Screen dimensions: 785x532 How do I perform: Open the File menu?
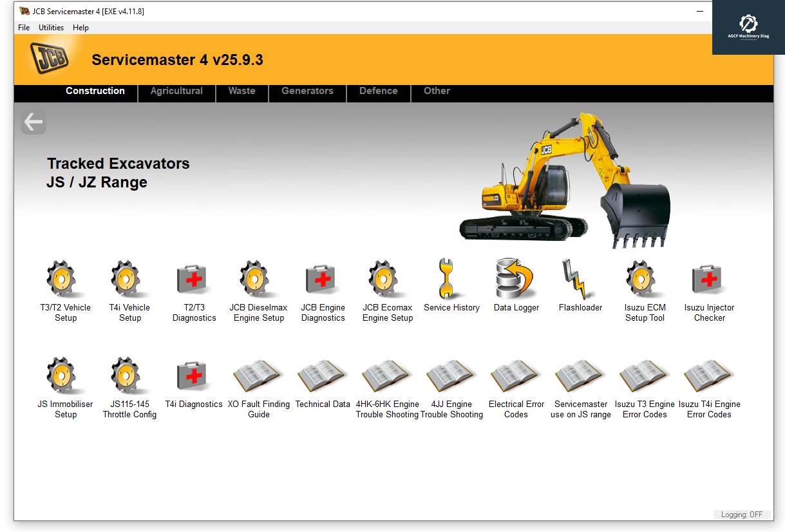pyautogui.click(x=24, y=28)
